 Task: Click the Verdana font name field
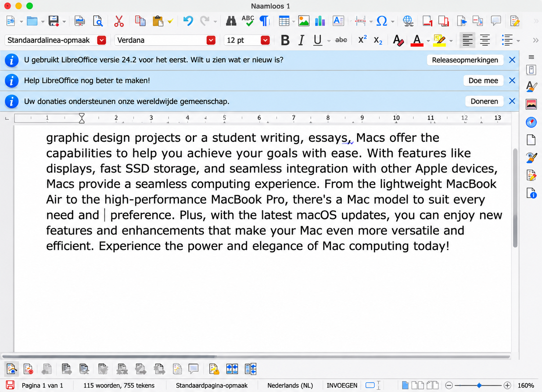160,40
